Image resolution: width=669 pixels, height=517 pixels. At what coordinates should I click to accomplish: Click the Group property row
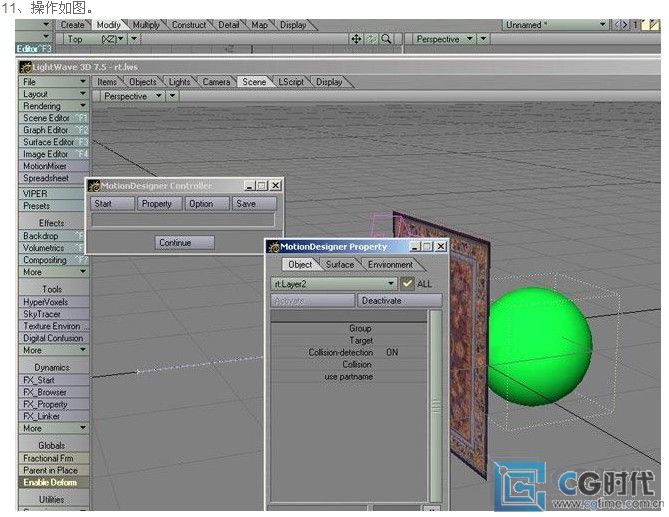click(349, 328)
